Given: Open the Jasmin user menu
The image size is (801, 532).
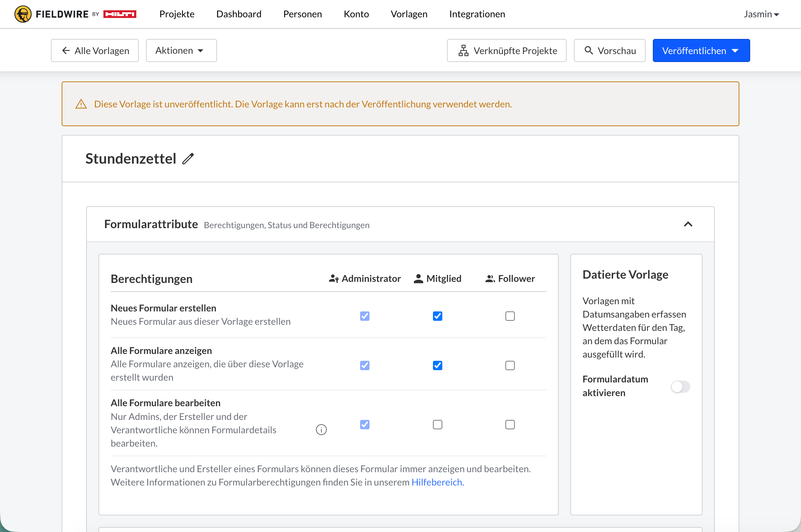Looking at the screenshot, I should coord(761,14).
